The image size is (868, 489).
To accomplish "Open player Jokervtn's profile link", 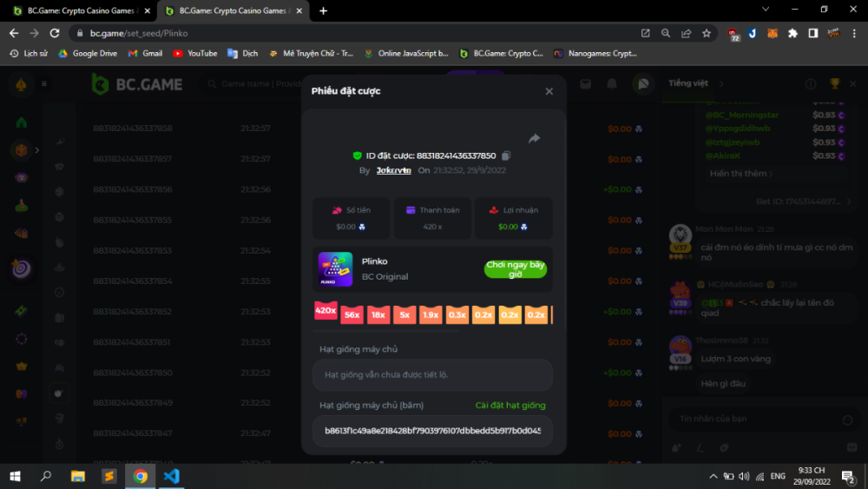I will (395, 171).
